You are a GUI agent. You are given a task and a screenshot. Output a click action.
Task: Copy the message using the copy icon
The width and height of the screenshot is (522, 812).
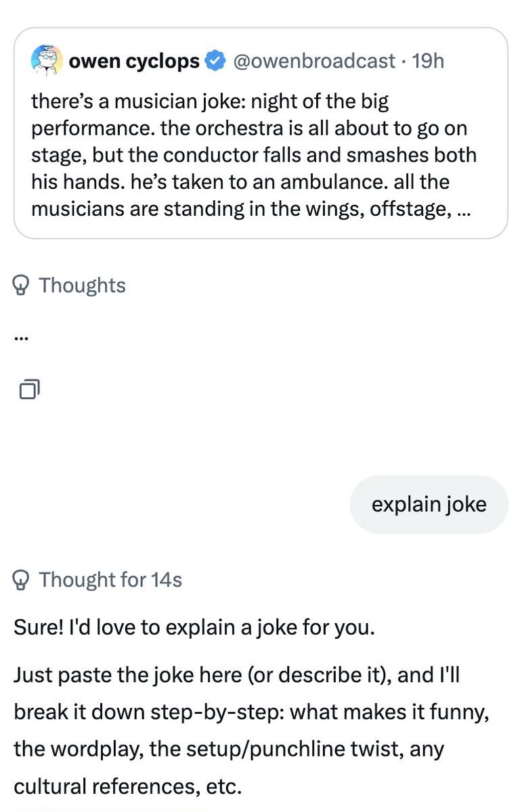(x=30, y=388)
